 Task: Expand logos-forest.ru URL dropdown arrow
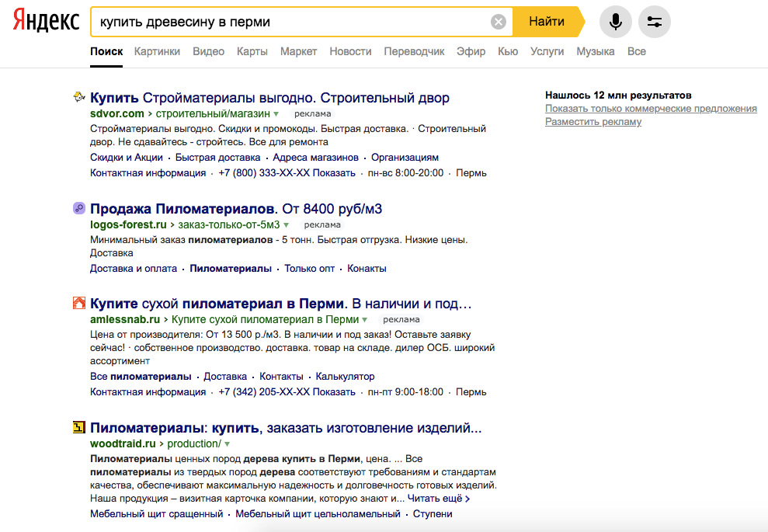point(286,225)
